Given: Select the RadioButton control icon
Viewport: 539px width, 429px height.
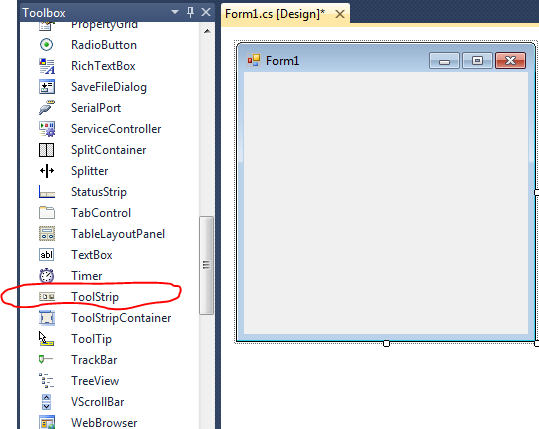Looking at the screenshot, I should (46, 45).
